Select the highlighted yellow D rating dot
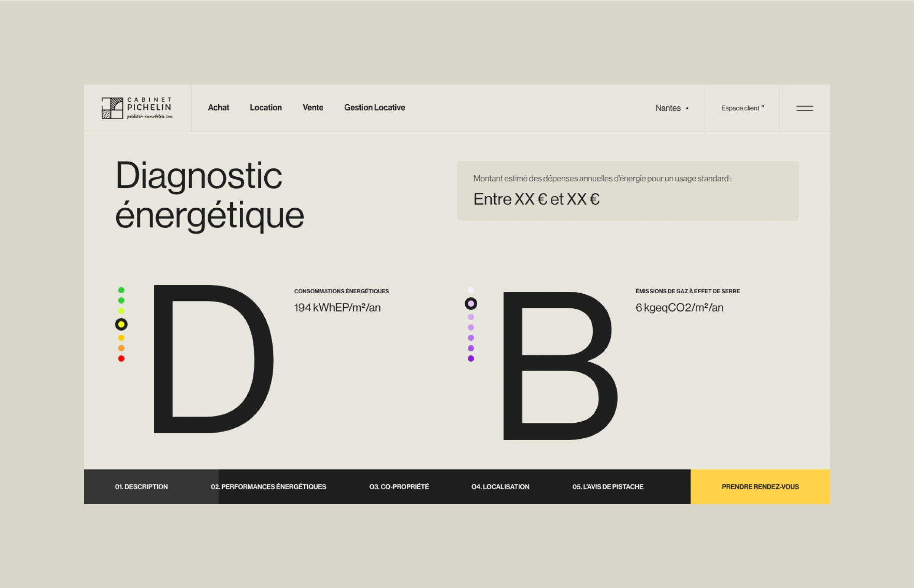The width and height of the screenshot is (914, 588). click(121, 324)
